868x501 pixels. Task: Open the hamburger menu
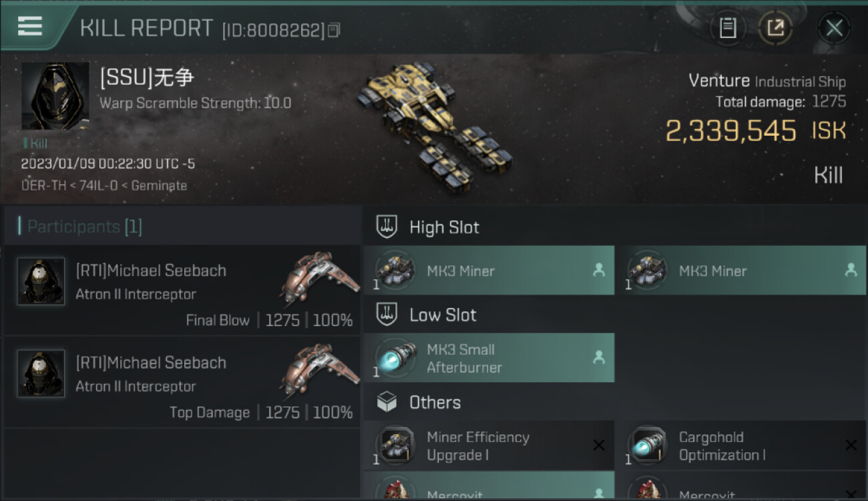[30, 27]
